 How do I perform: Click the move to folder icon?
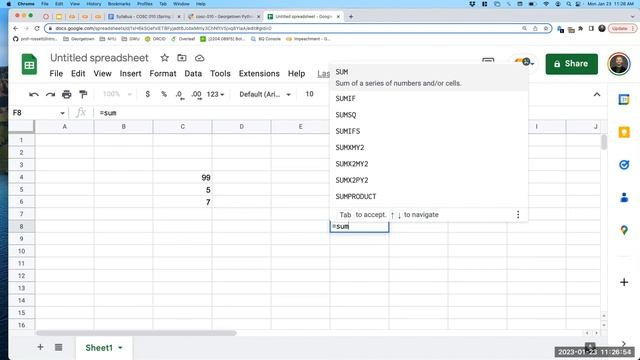[x=182, y=58]
